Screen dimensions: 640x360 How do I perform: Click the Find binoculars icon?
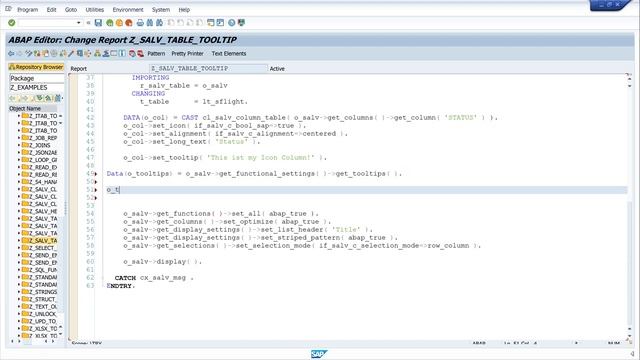[150, 23]
